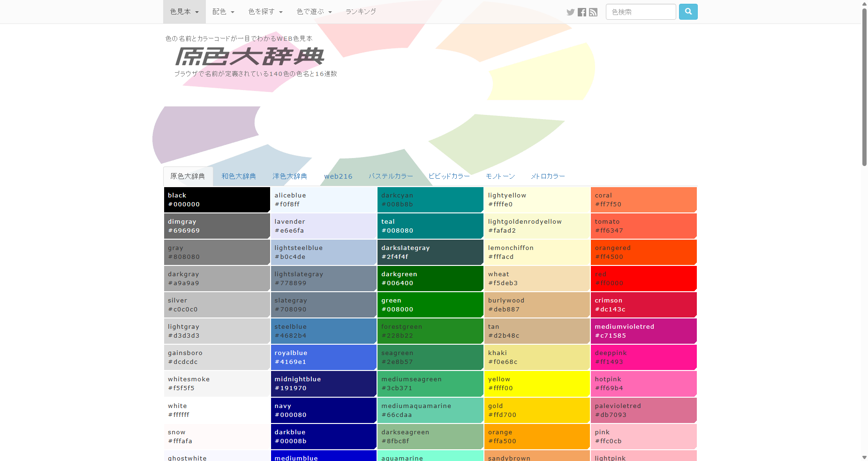Choose the green #008000 swatch

point(430,305)
